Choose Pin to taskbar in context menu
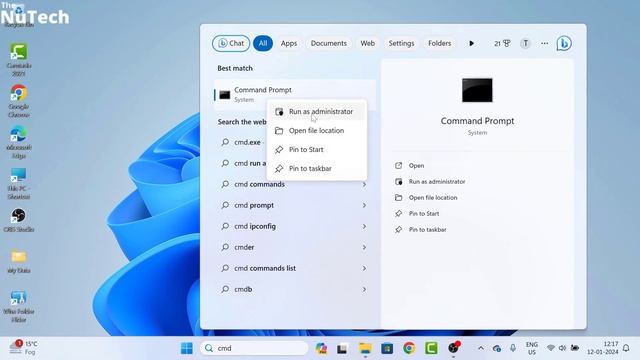Screen dimensions: 640x360 point(317,168)
